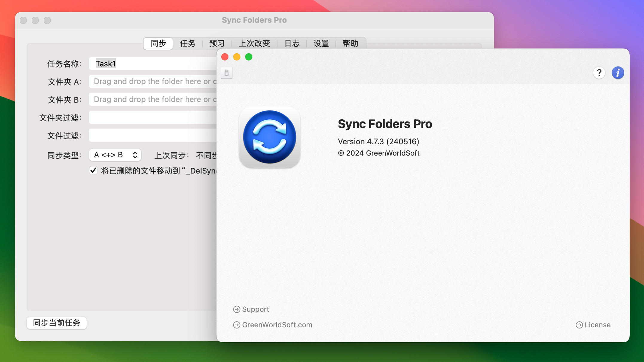Screen dimensions: 644x362
Task: Open the 上次改变 tab
Action: (254, 43)
